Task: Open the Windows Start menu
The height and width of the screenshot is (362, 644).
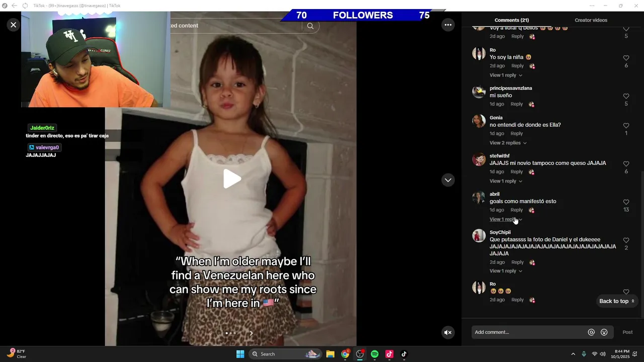Action: (240, 354)
